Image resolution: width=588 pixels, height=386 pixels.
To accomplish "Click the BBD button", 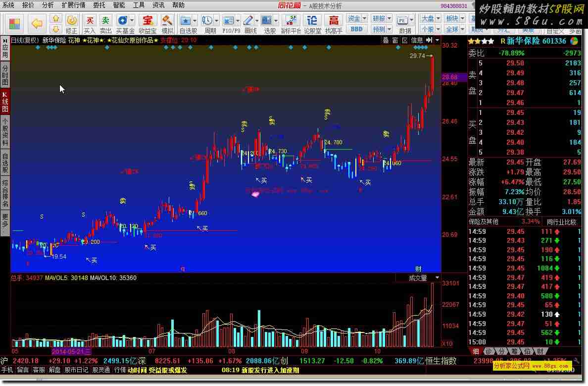I will click(357, 29).
